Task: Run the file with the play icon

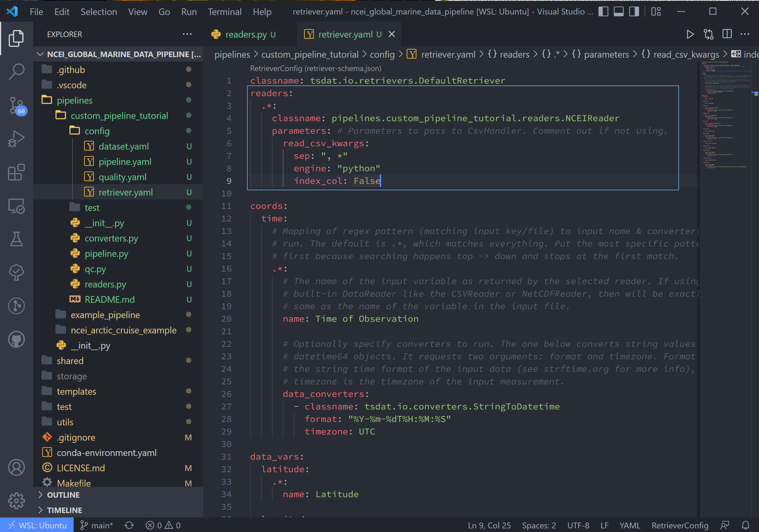Action: coord(690,34)
